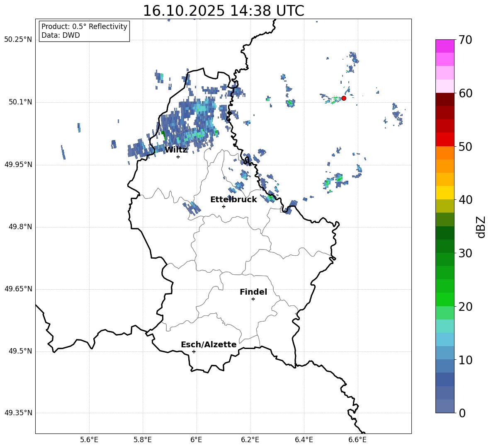Click the colorbar tick label 30

click(x=465, y=253)
